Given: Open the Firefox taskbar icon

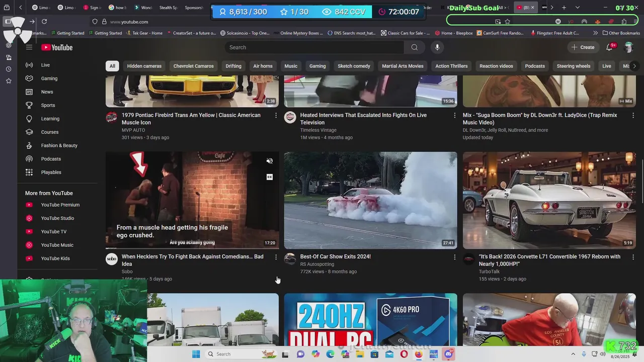Looking at the screenshot, I should coord(419,354).
